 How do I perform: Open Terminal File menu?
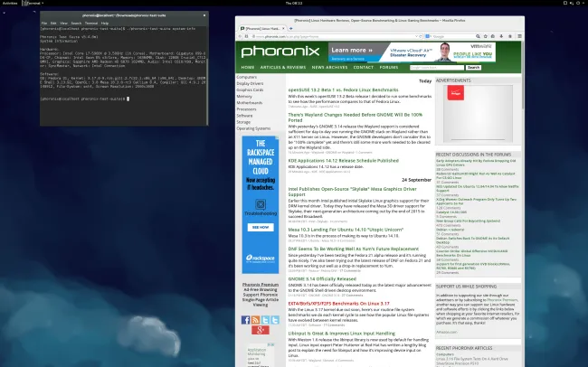pyautogui.click(x=44, y=24)
